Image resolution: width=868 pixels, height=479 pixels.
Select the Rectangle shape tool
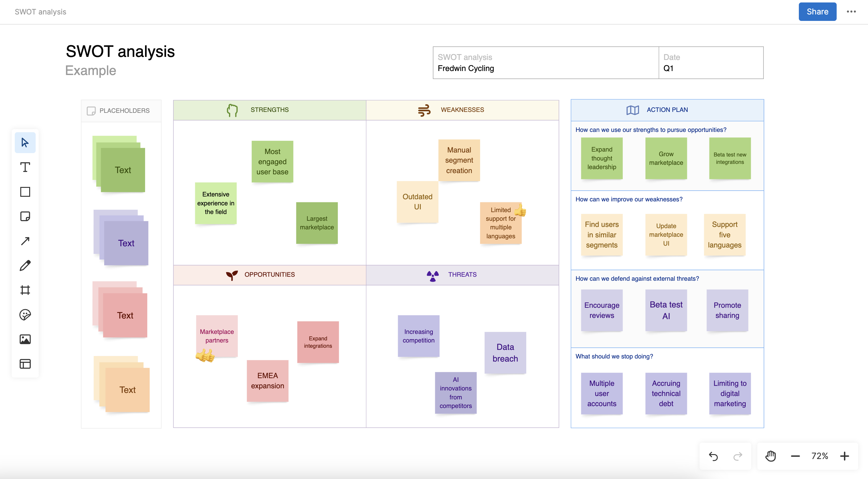[x=25, y=192]
